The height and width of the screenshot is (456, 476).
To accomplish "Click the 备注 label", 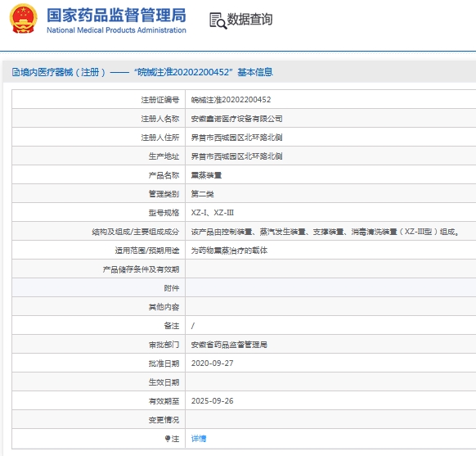I will [172, 326].
